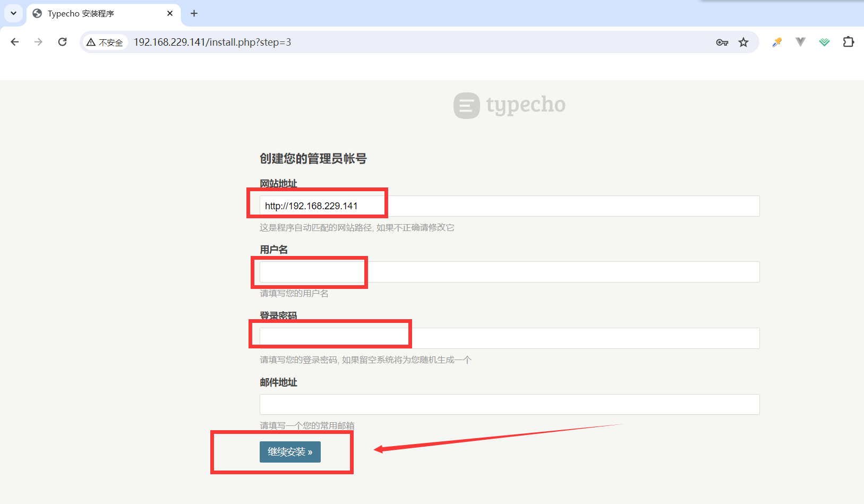Open the saved passwords key icon

pyautogui.click(x=722, y=42)
